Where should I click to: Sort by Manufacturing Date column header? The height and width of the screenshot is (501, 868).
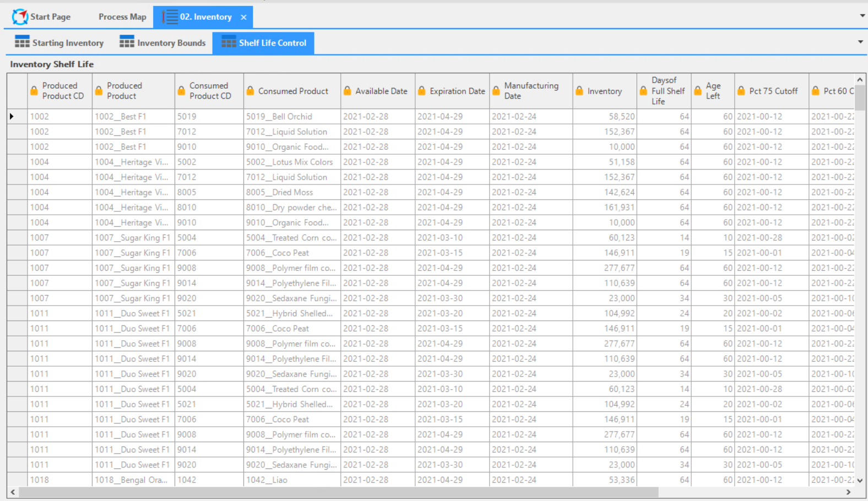pyautogui.click(x=531, y=91)
